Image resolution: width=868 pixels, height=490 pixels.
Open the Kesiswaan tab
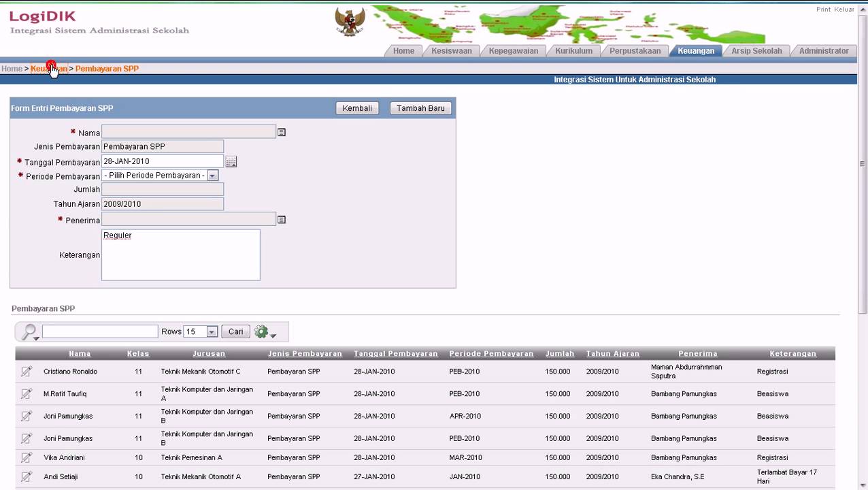tap(451, 51)
